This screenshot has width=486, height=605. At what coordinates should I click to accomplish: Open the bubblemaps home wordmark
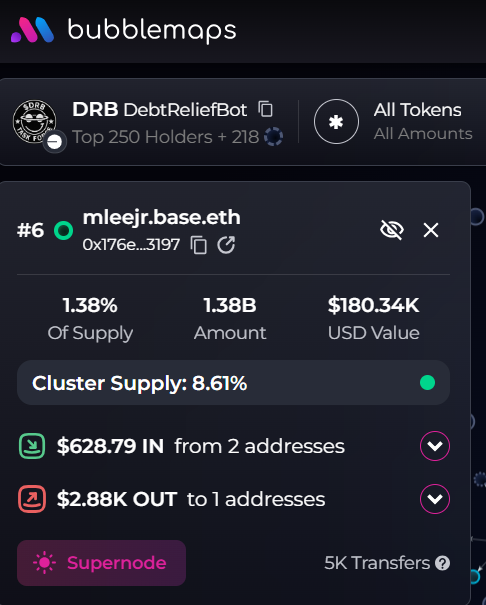tap(152, 31)
